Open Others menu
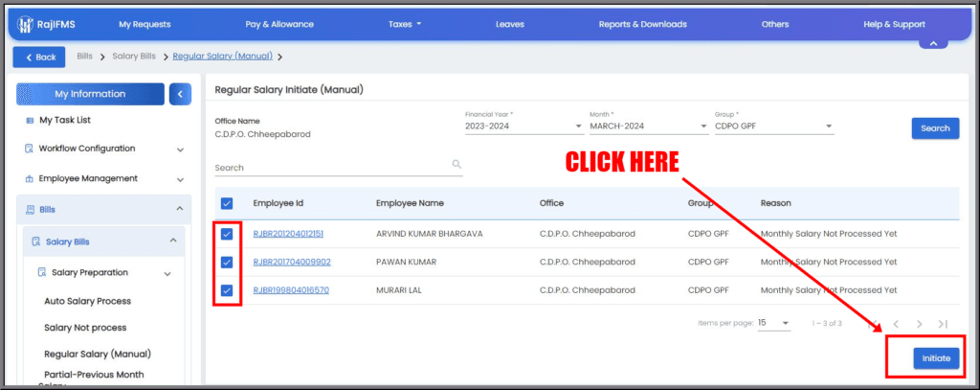 (x=775, y=24)
